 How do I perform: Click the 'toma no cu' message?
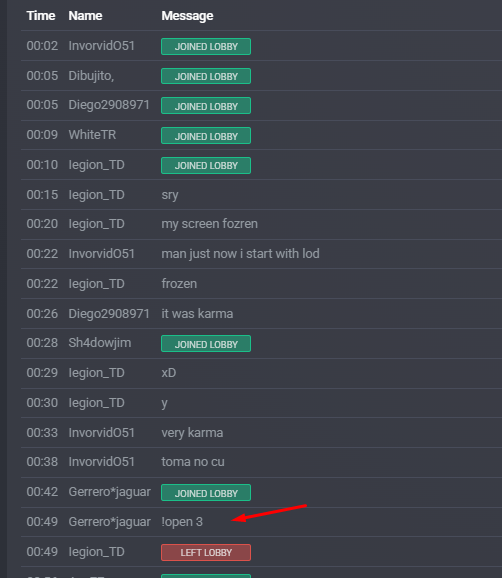click(193, 462)
